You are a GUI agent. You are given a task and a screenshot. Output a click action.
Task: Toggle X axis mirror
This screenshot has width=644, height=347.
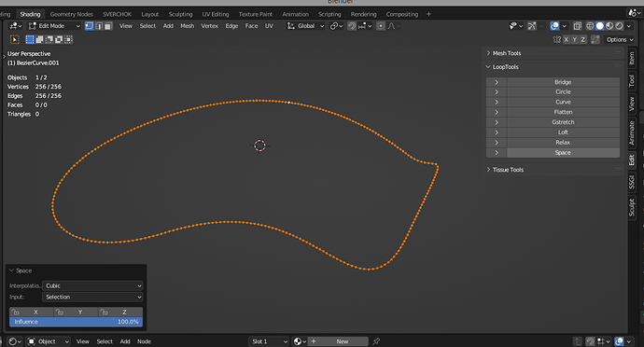(566, 39)
